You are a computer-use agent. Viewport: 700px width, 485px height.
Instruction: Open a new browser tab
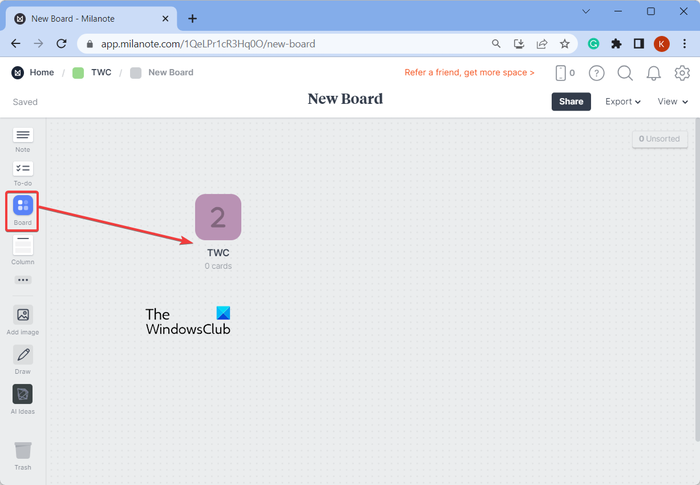click(x=192, y=19)
